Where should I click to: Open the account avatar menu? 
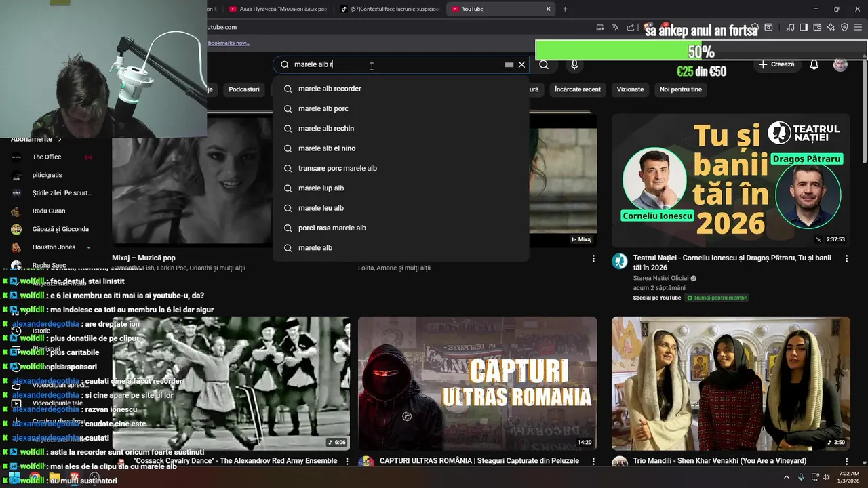840,64
